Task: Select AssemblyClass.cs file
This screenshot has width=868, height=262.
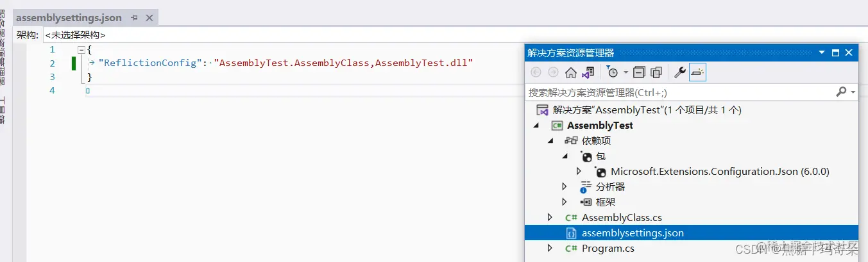Action: click(622, 218)
